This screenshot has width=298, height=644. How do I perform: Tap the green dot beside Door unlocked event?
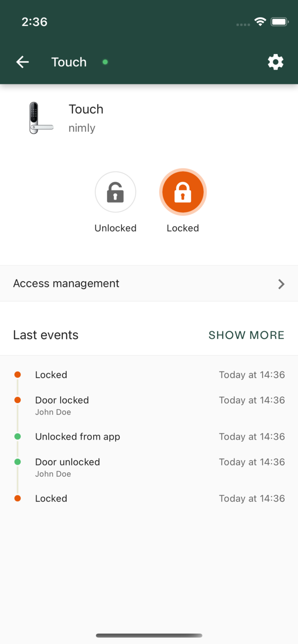(17, 462)
